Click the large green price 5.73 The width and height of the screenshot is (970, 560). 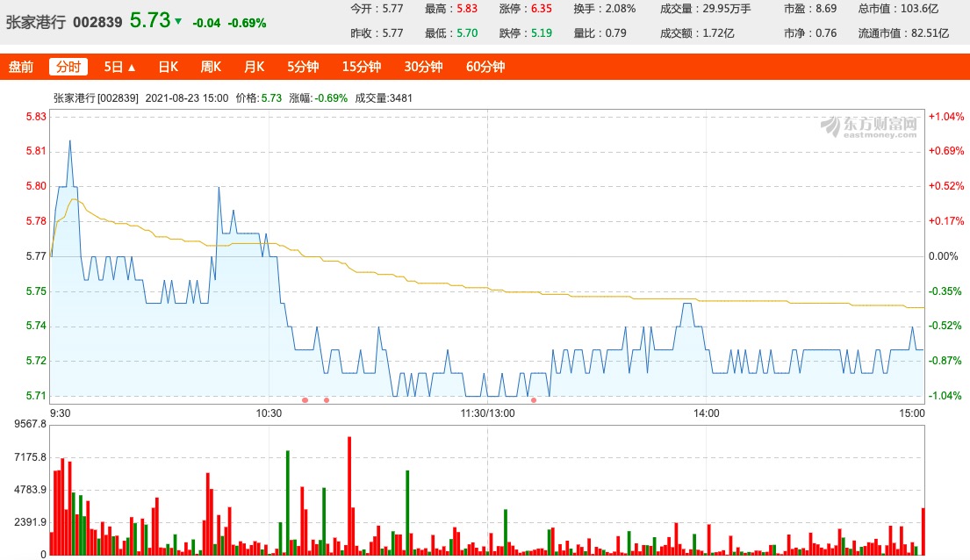150,20
